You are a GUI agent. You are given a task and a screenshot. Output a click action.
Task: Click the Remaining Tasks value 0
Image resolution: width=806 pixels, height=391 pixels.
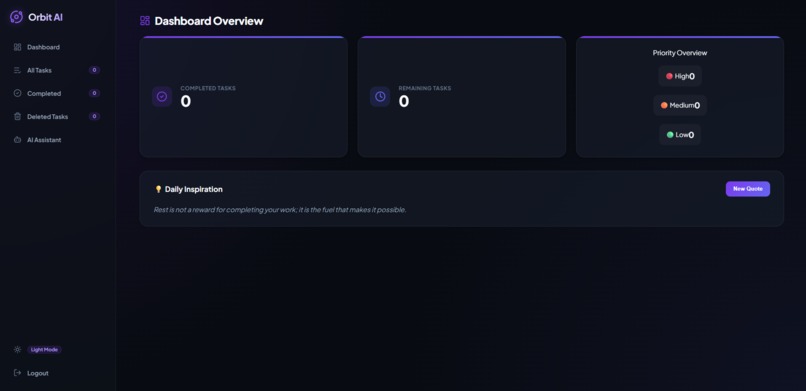[404, 101]
